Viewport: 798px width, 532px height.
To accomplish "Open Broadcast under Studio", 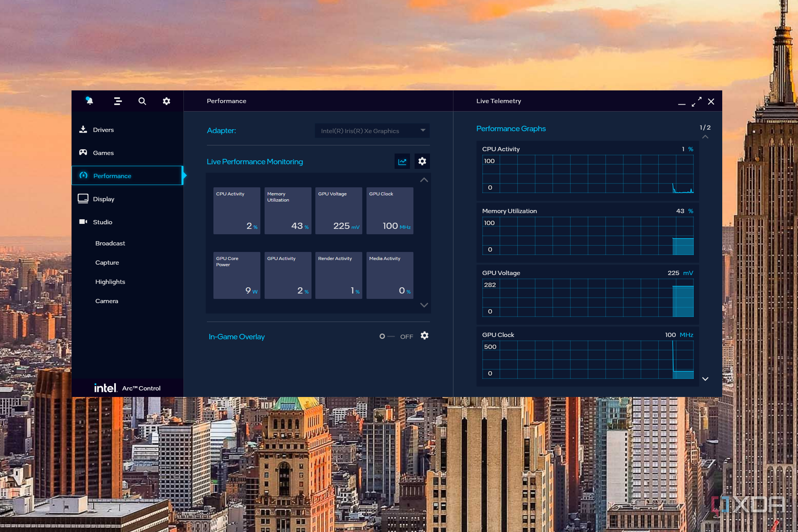I will pyautogui.click(x=110, y=243).
